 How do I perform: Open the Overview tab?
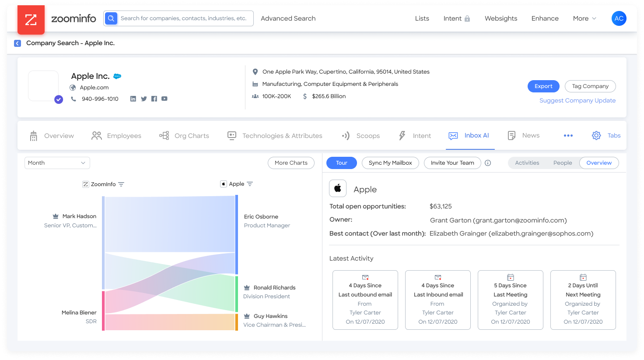(x=52, y=136)
